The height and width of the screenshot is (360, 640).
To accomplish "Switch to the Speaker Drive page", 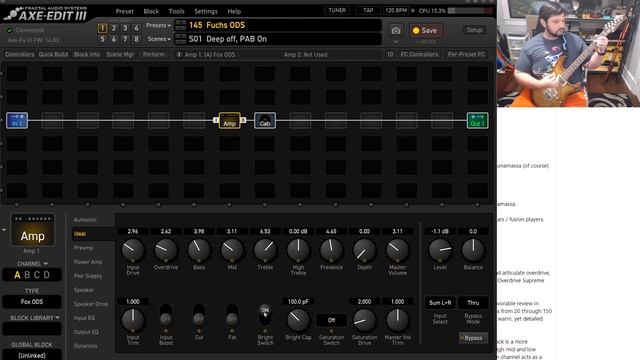I will point(91,304).
